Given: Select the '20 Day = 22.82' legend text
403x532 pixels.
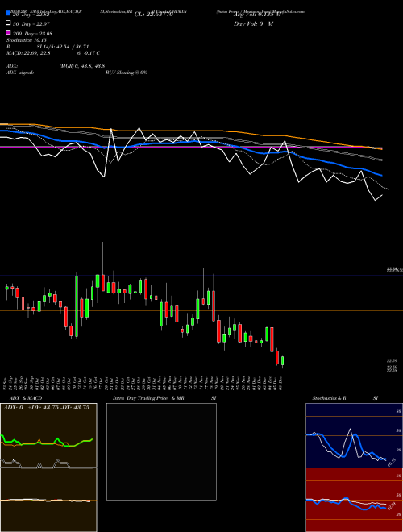Looking at the screenshot, I should click(32, 15).
